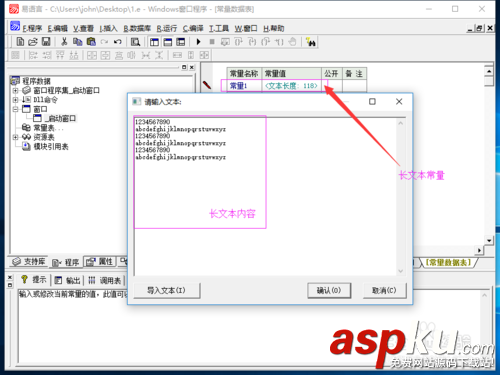Run the program with the play icon
Image resolution: width=500 pixels, height=375 pixels.
coord(199,42)
